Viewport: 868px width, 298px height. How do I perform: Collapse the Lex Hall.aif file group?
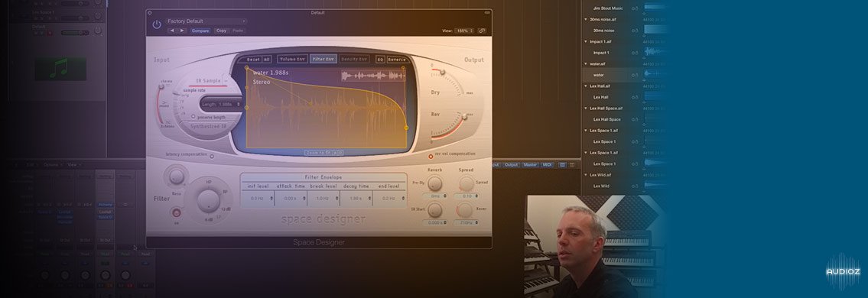tap(586, 86)
